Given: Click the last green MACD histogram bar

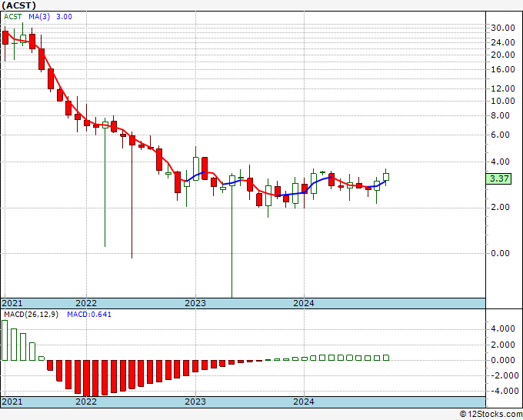Looking at the screenshot, I should 386,358.
